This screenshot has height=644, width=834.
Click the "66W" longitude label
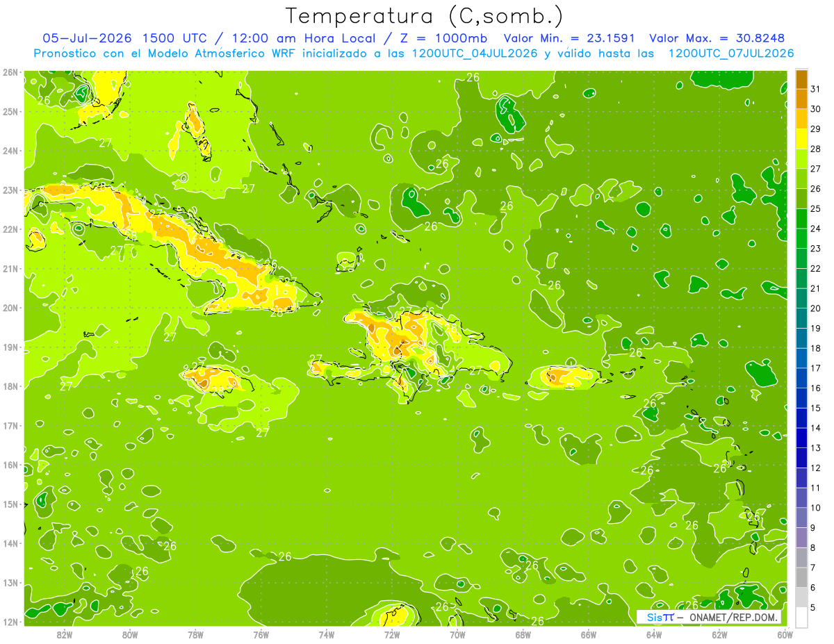pos(589,634)
